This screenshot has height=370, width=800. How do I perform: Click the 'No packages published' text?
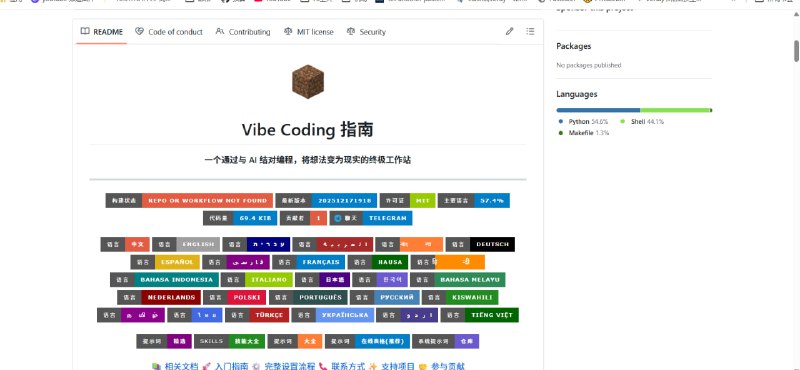coord(588,65)
